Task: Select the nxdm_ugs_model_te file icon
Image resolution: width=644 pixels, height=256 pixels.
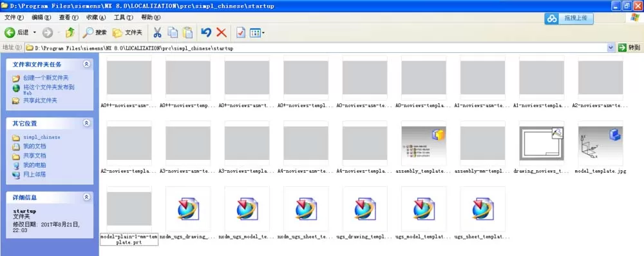Action: click(247, 209)
